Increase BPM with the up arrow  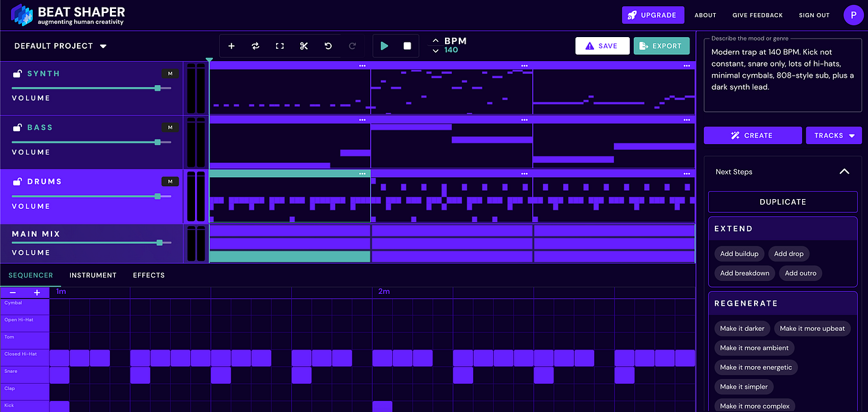pos(435,41)
